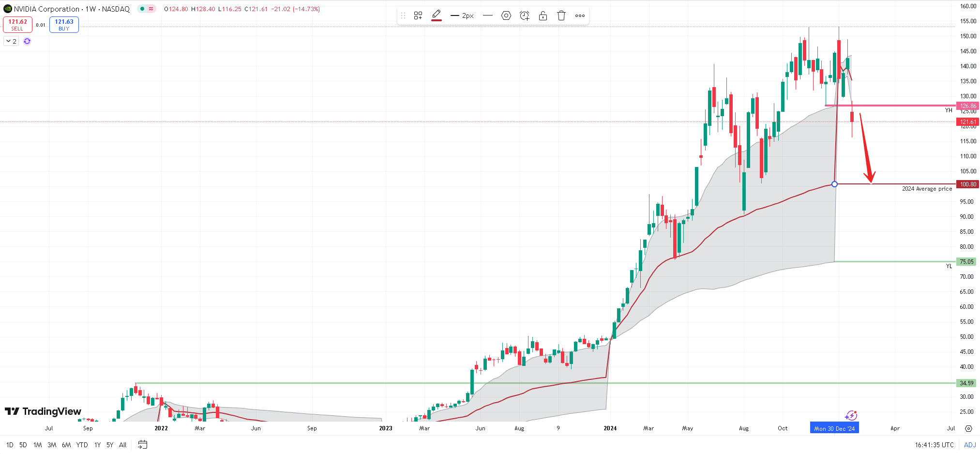The width and height of the screenshot is (980, 454).
Task: Open chart scale settings gear icon
Action: click(968, 428)
